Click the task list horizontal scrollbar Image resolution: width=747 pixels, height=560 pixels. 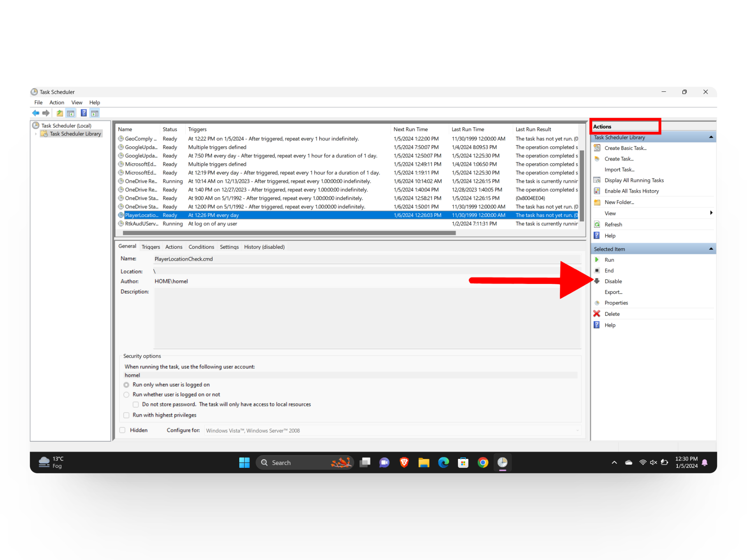click(x=289, y=233)
